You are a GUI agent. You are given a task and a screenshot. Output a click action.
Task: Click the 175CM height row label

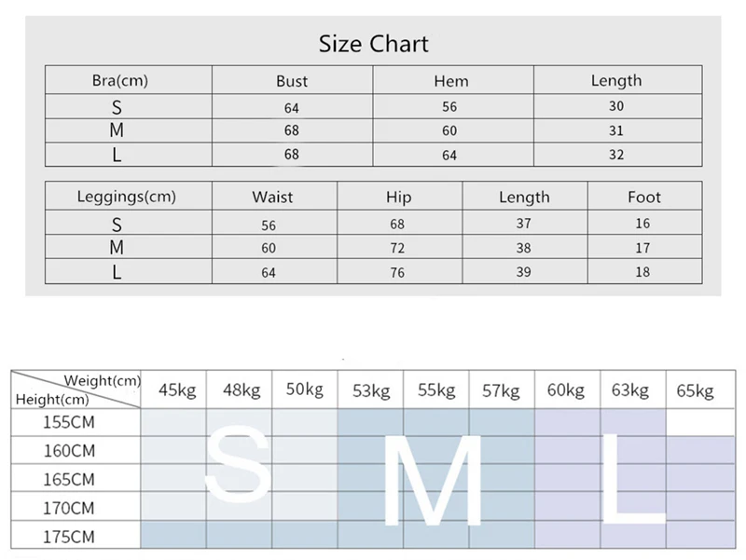click(69, 538)
